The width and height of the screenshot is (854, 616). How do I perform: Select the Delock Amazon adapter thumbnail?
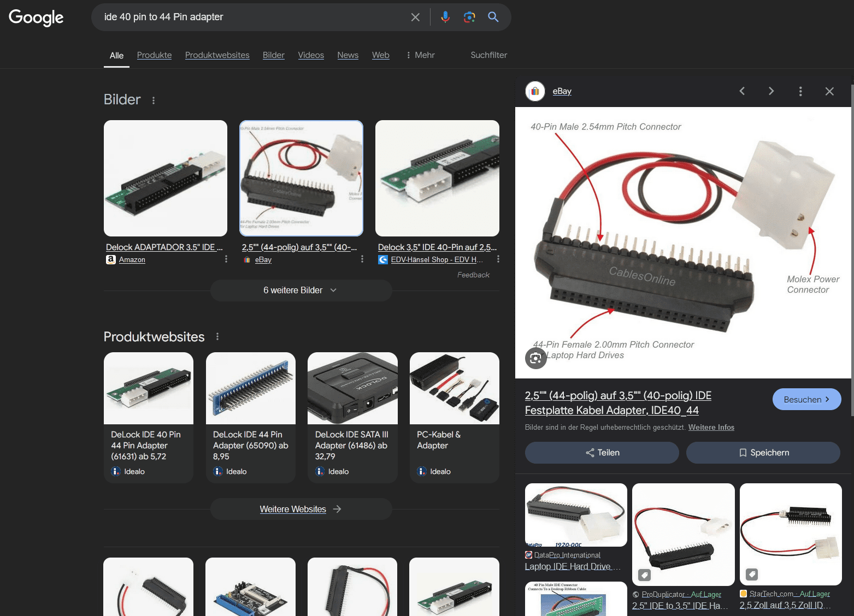pyautogui.click(x=166, y=178)
